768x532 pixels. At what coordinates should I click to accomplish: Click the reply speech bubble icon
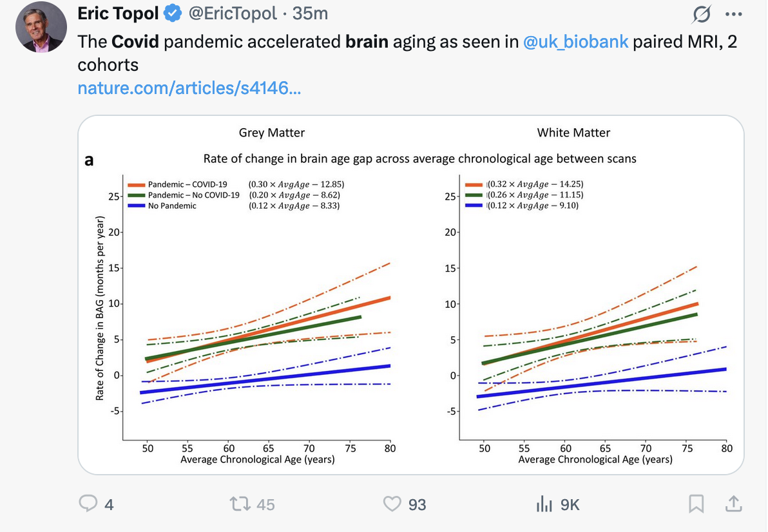[x=88, y=504]
